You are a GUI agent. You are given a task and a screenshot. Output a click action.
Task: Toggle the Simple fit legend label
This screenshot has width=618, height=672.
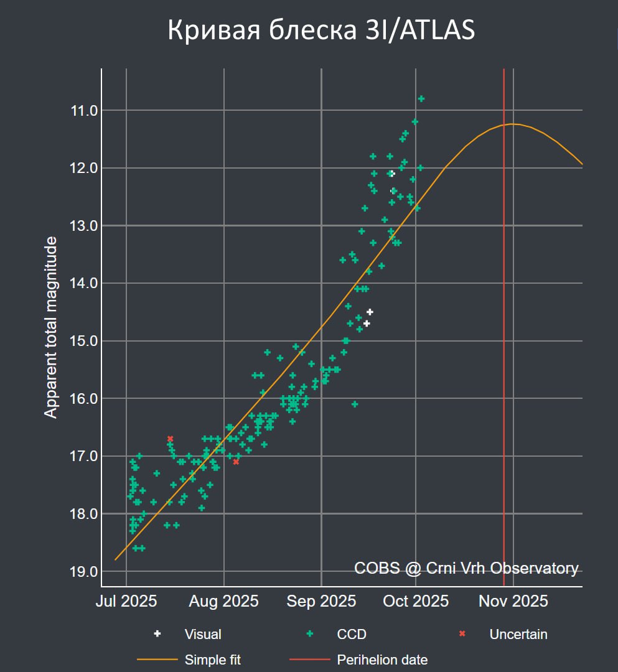click(213, 659)
